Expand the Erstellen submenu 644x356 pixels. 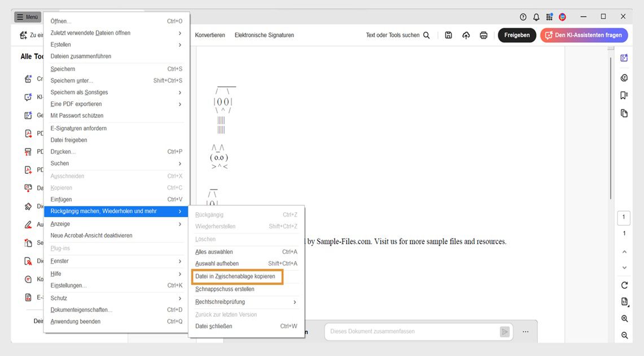click(x=116, y=45)
